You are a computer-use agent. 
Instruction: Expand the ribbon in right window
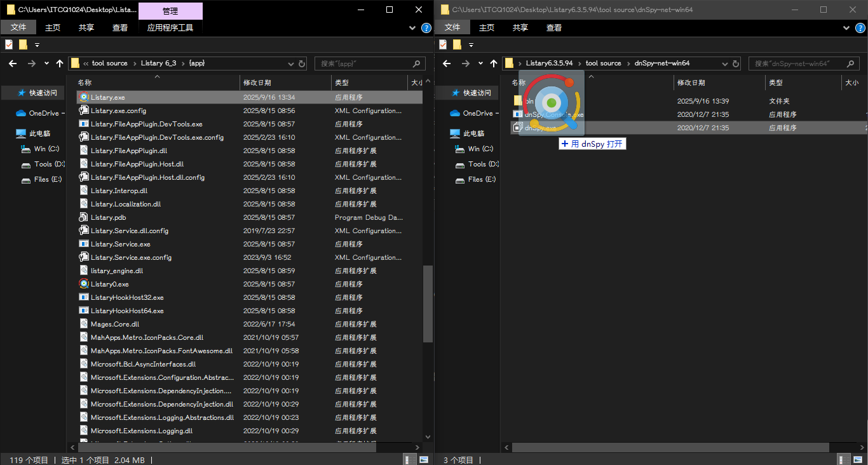(846, 28)
